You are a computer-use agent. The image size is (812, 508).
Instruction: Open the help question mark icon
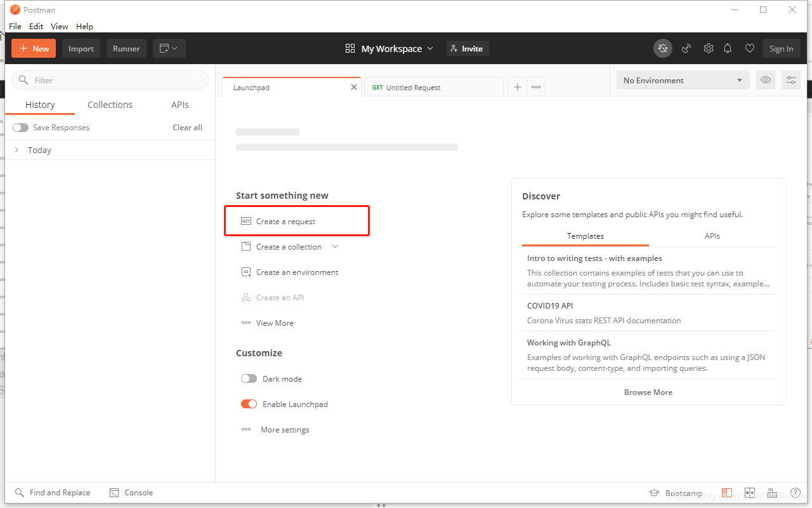pyautogui.click(x=796, y=493)
